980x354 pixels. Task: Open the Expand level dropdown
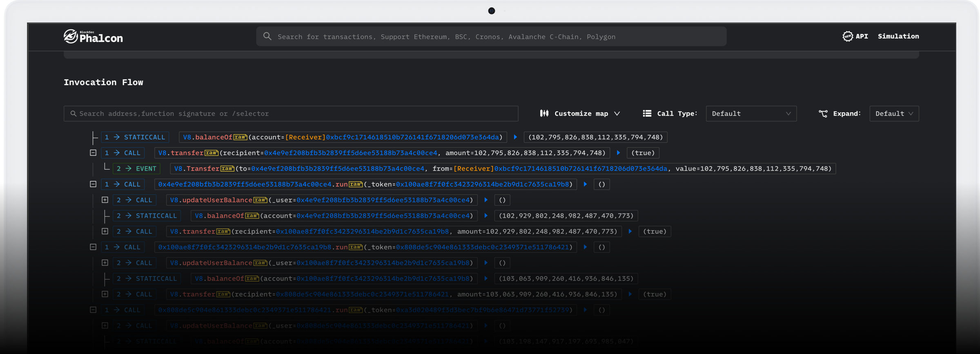click(894, 114)
